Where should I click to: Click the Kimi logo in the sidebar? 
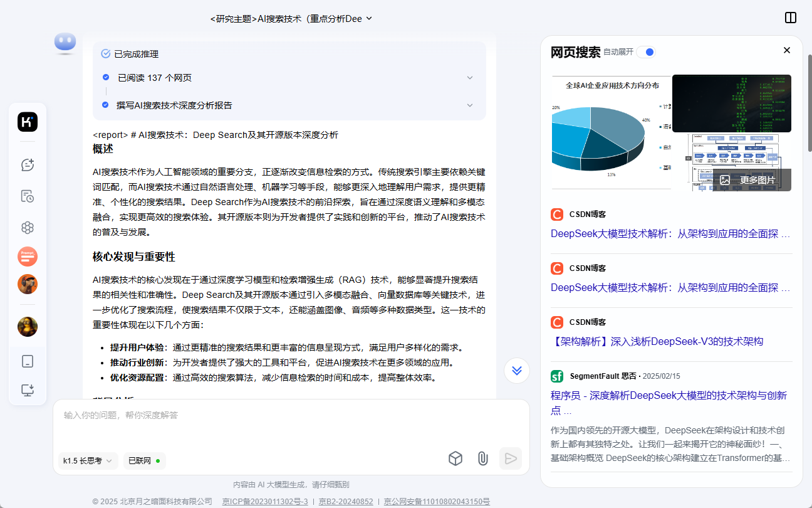[28, 122]
